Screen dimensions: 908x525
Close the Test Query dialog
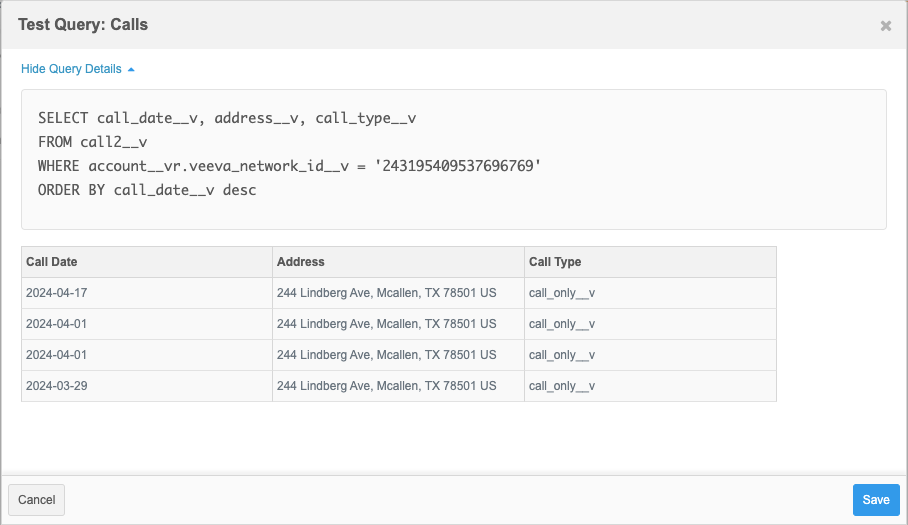coord(885,26)
